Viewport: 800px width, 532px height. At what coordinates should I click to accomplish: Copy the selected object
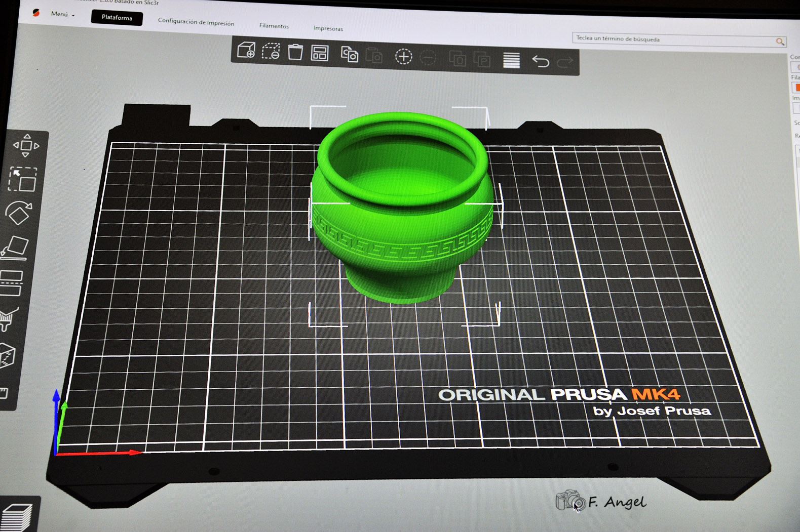click(x=350, y=54)
